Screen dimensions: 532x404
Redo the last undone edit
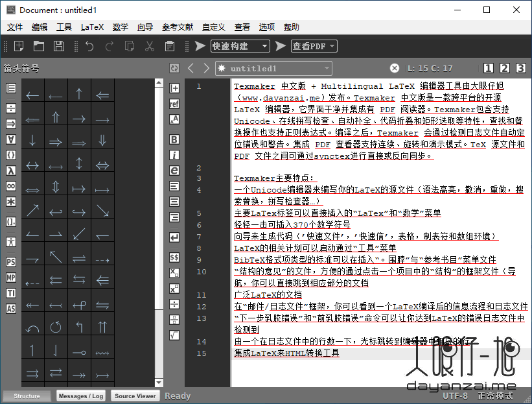pyautogui.click(x=110, y=46)
